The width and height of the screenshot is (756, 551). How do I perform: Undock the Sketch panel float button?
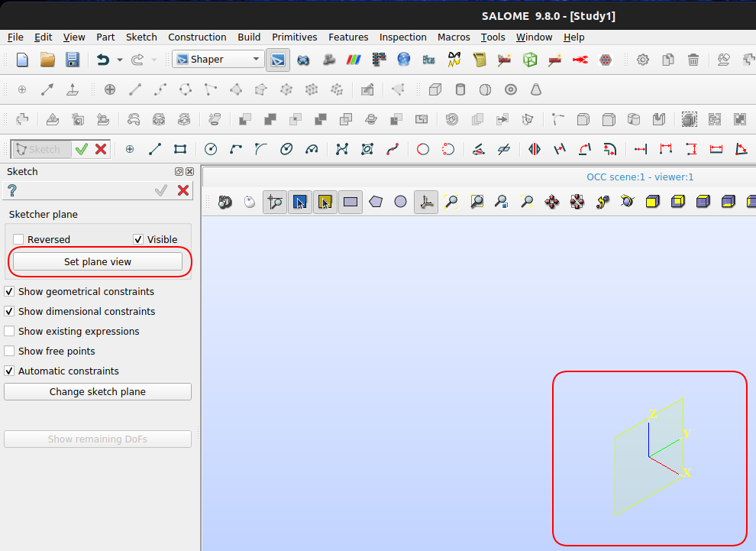click(179, 171)
